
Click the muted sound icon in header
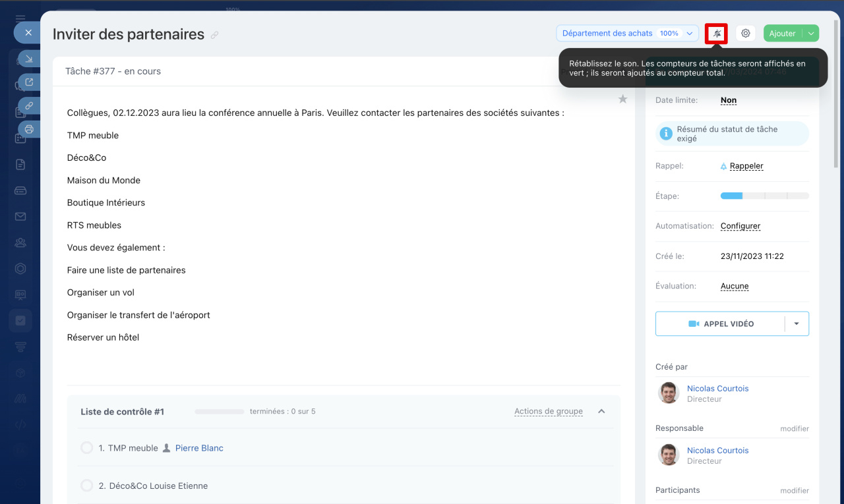(x=716, y=34)
